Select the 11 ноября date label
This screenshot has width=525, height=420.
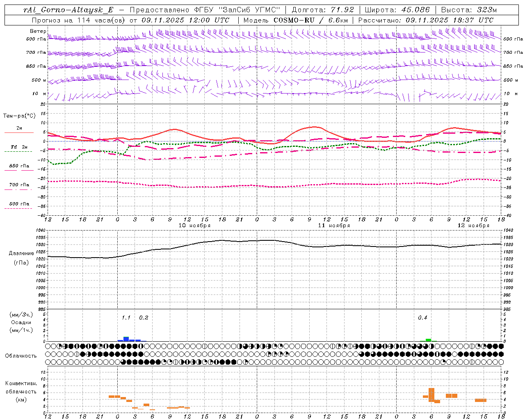coord(334,225)
